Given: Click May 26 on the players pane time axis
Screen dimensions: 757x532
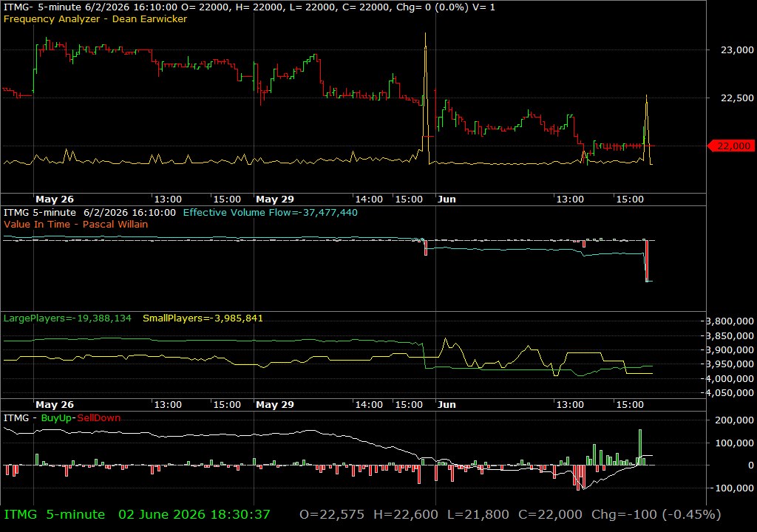Looking at the screenshot, I should pos(55,405).
